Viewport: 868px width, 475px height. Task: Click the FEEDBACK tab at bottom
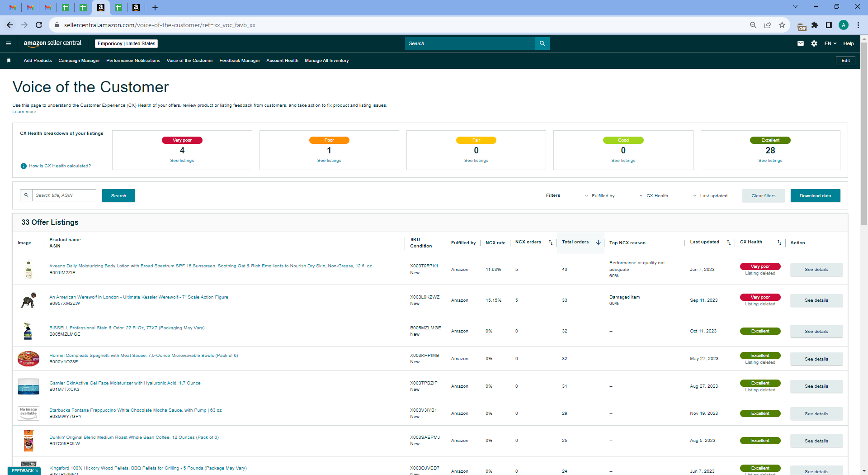[x=24, y=471]
